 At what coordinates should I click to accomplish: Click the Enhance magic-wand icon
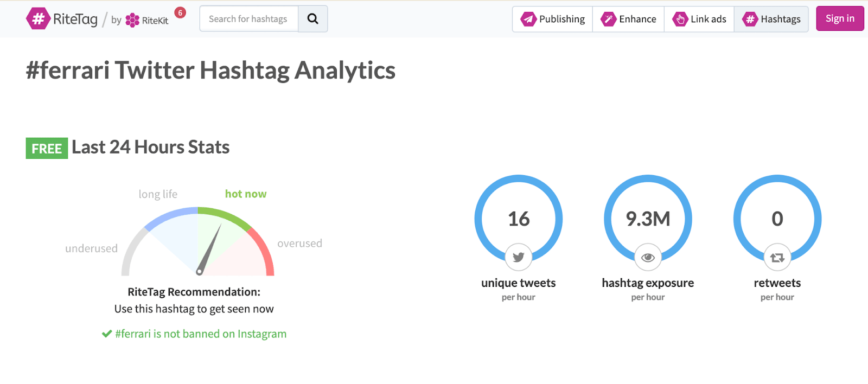(x=609, y=18)
